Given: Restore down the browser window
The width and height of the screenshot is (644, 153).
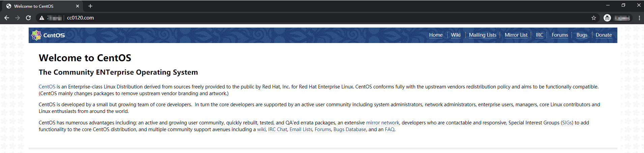Looking at the screenshot, I should pyautogui.click(x=623, y=5).
